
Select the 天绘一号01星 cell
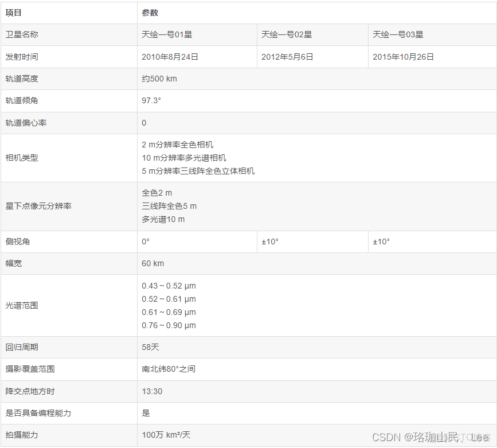166,34
